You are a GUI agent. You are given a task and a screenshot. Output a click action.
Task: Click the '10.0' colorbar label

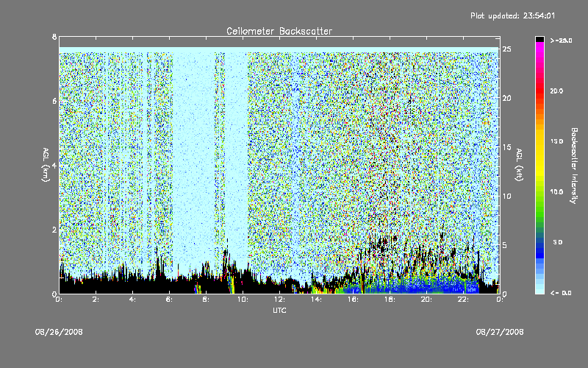click(556, 192)
